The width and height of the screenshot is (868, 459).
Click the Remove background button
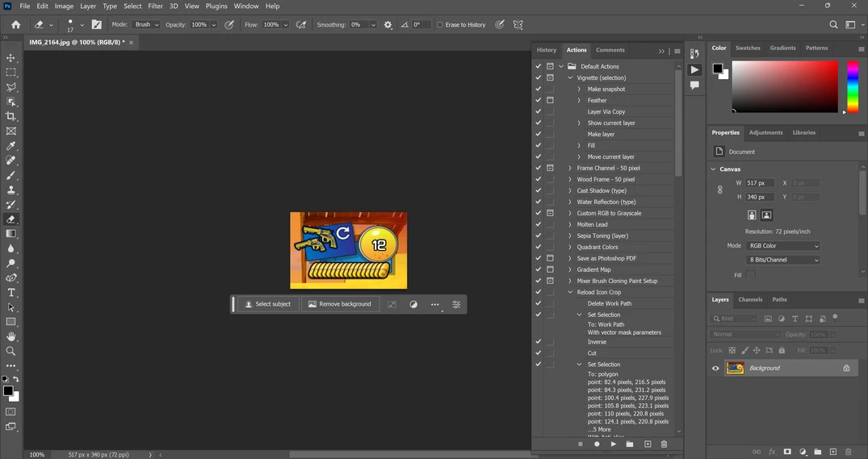tap(340, 304)
